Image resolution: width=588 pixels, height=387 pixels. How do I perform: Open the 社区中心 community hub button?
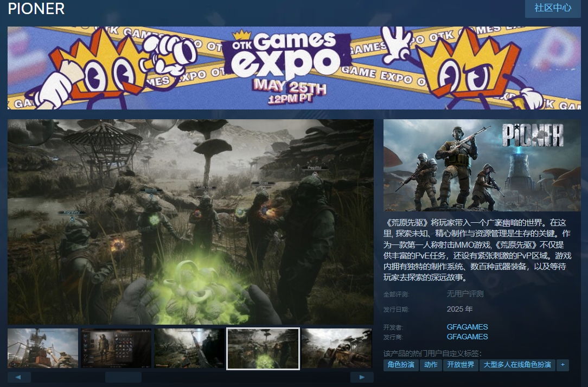pos(553,8)
